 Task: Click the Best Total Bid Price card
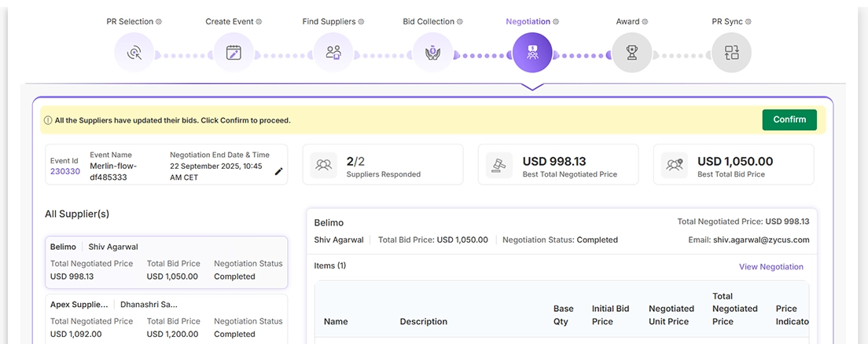pos(734,165)
